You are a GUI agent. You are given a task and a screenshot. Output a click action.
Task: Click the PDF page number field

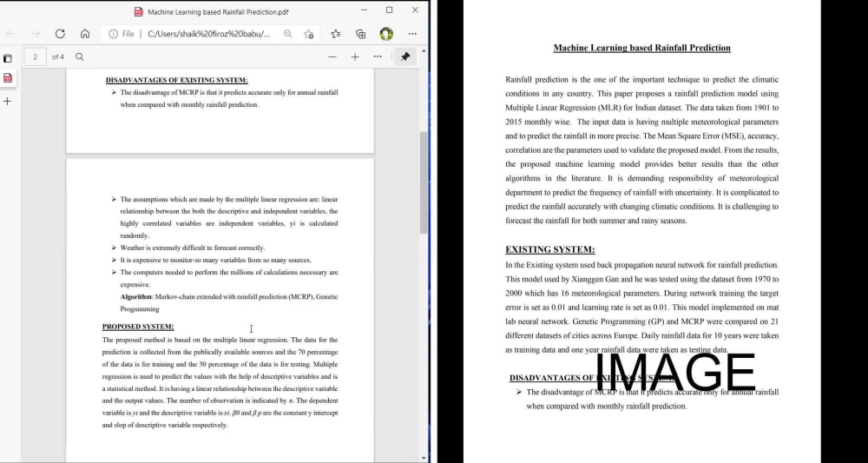pyautogui.click(x=35, y=57)
